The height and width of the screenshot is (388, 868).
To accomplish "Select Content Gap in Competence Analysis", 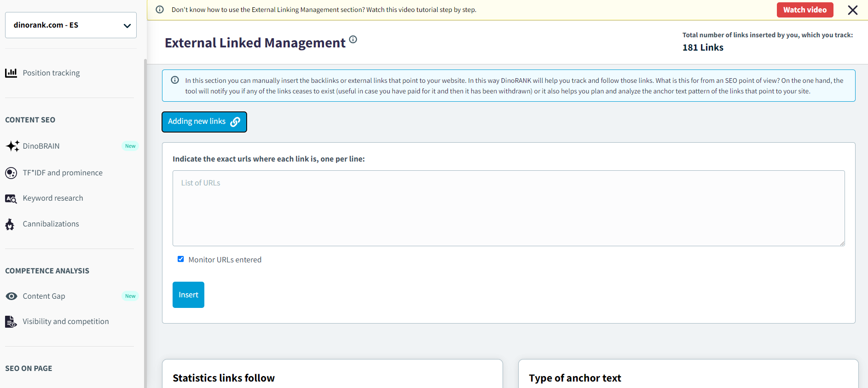I will coord(44,296).
